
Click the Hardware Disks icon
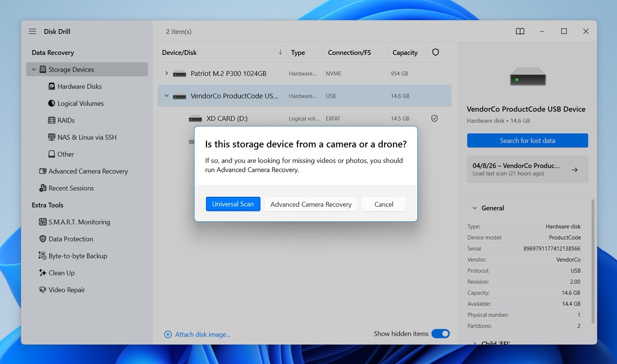pyautogui.click(x=51, y=86)
